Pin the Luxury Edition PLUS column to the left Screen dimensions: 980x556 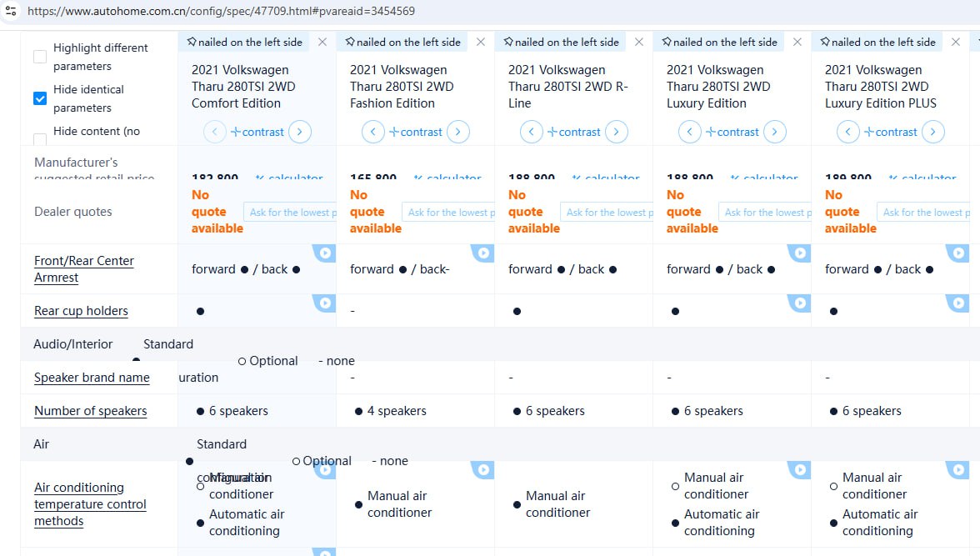[x=877, y=42]
